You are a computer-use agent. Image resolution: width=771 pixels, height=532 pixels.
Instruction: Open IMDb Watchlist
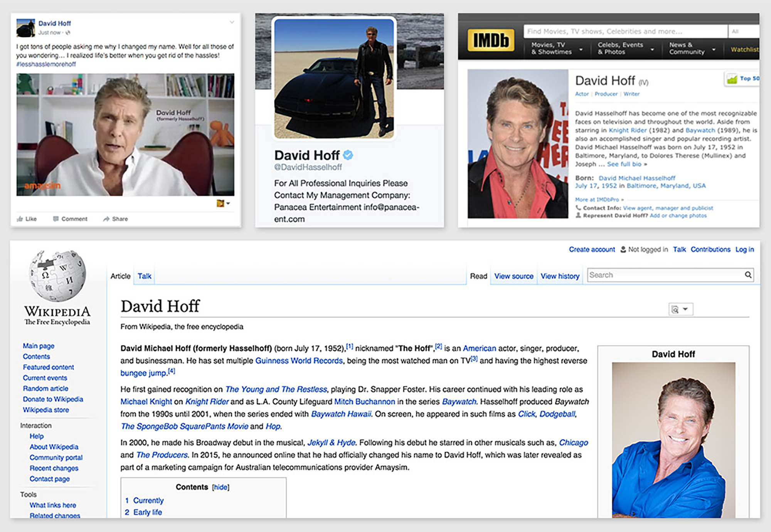pos(745,49)
